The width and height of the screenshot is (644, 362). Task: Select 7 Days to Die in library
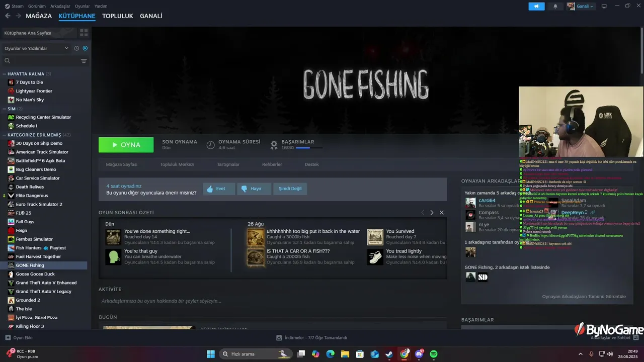(x=29, y=82)
